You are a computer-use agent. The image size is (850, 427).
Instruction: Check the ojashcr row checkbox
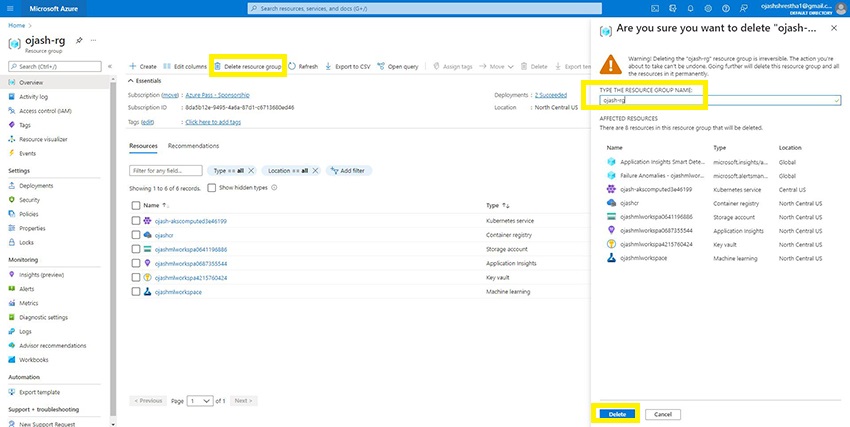point(136,235)
